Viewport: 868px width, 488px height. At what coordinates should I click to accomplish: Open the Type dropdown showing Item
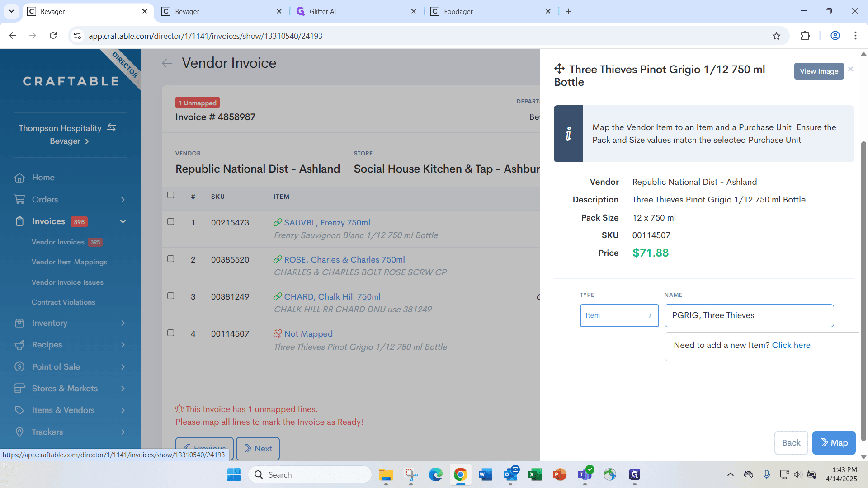point(619,315)
